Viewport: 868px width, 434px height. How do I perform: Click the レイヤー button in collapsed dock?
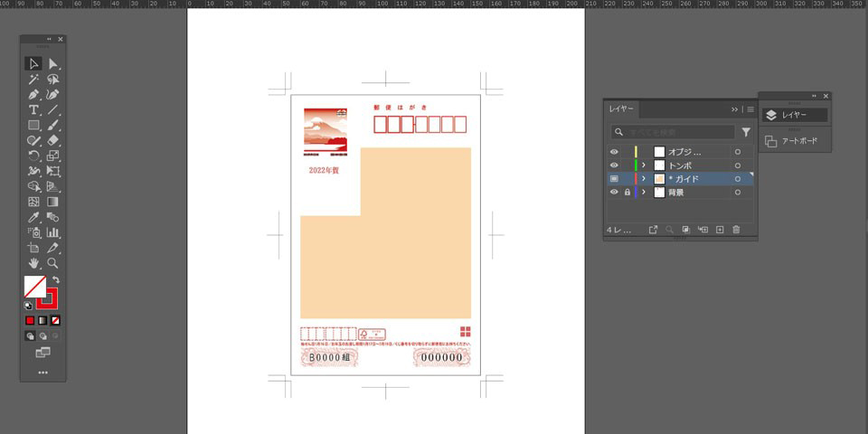coord(794,115)
